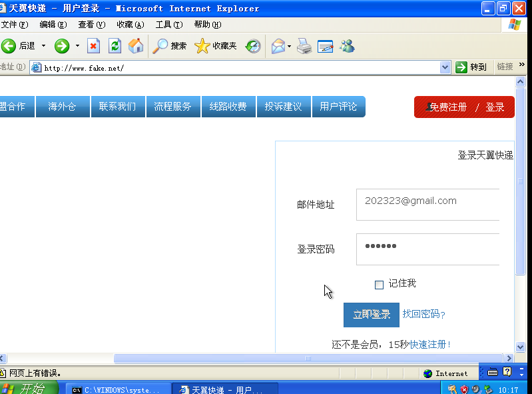Image resolution: width=532 pixels, height=394 pixels.
Task: Click the Internet zone globe in status bar
Action: [x=428, y=373]
